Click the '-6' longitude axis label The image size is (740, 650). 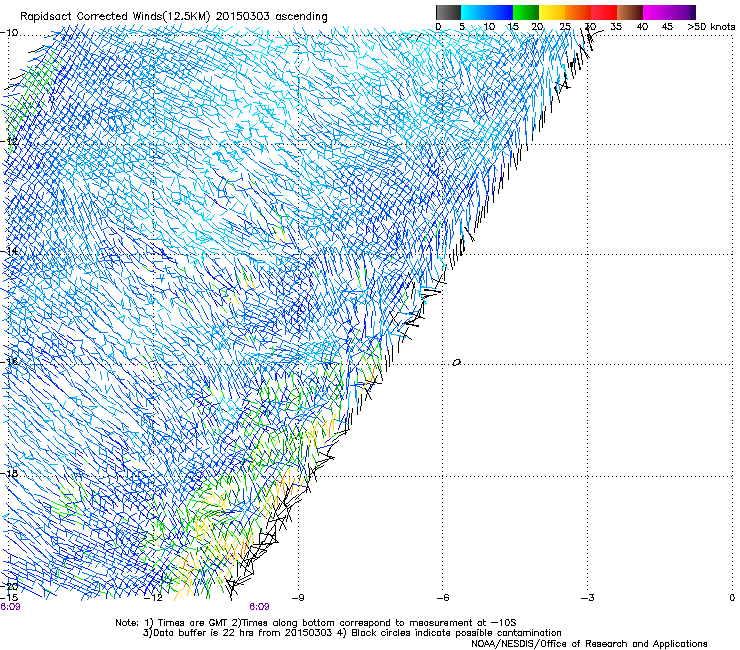443,598
